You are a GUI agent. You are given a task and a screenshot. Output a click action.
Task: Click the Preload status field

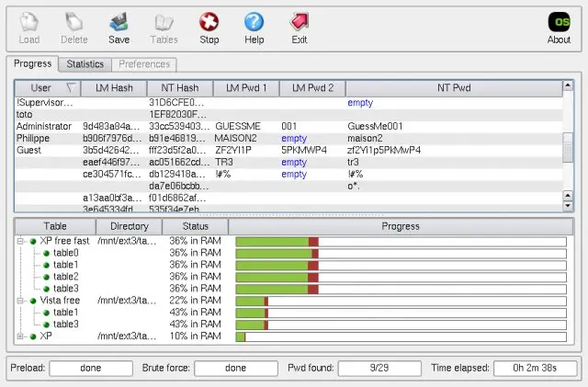pyautogui.click(x=91, y=368)
